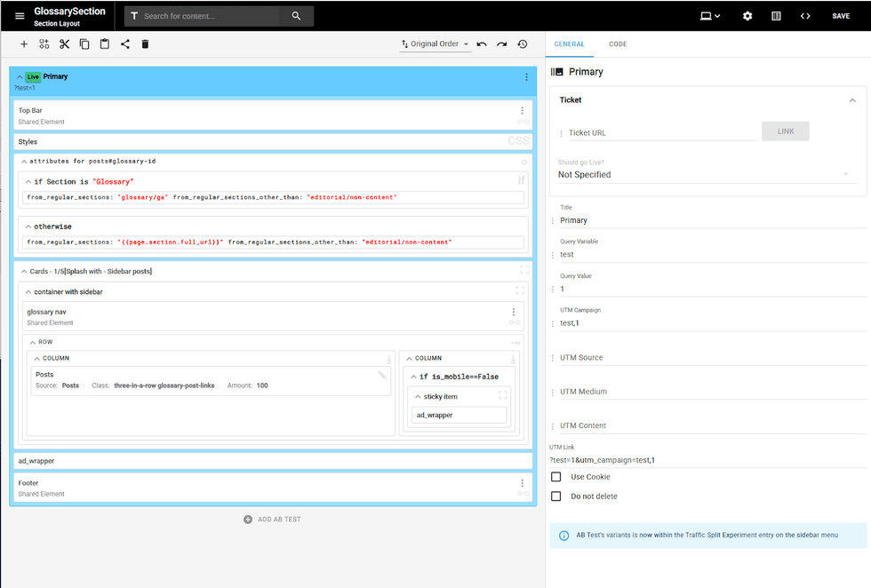Collapse the Primary variant block
The image size is (871, 588).
click(20, 77)
